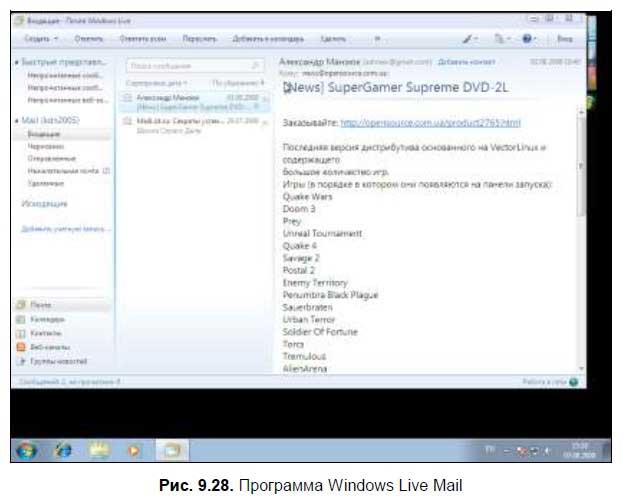
Task: Click the Почта mail icon
Action: (21, 305)
